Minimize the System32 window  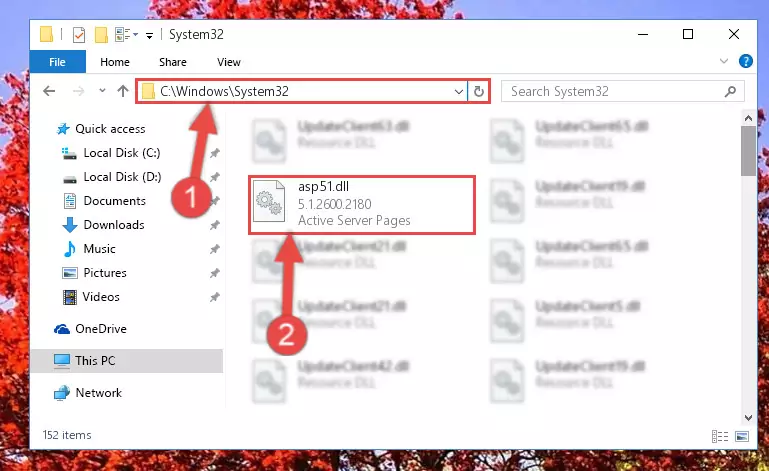(643, 34)
